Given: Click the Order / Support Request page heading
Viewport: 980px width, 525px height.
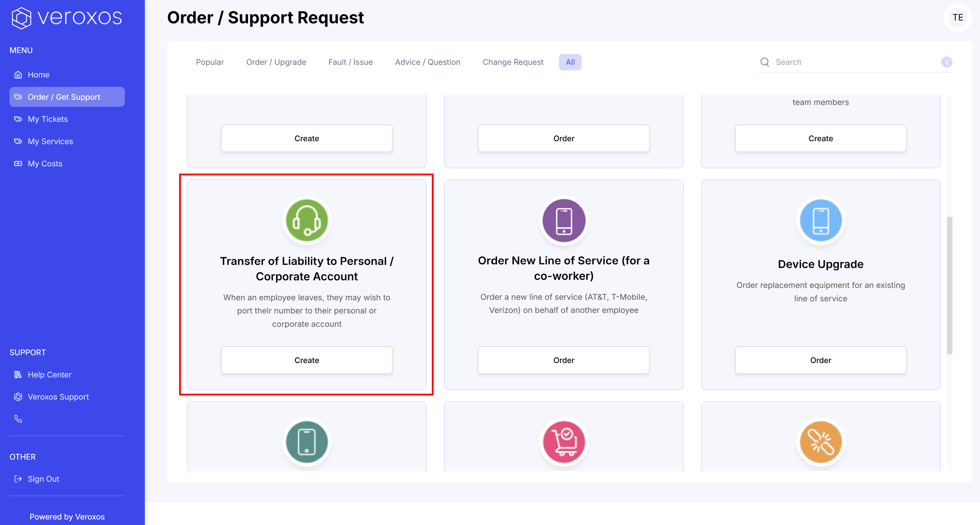Looking at the screenshot, I should [266, 17].
